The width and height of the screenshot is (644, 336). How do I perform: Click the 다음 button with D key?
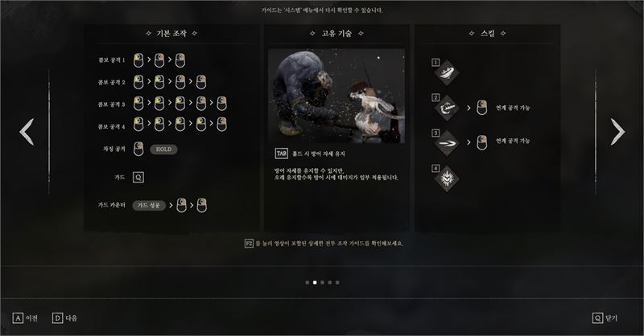[x=65, y=318]
